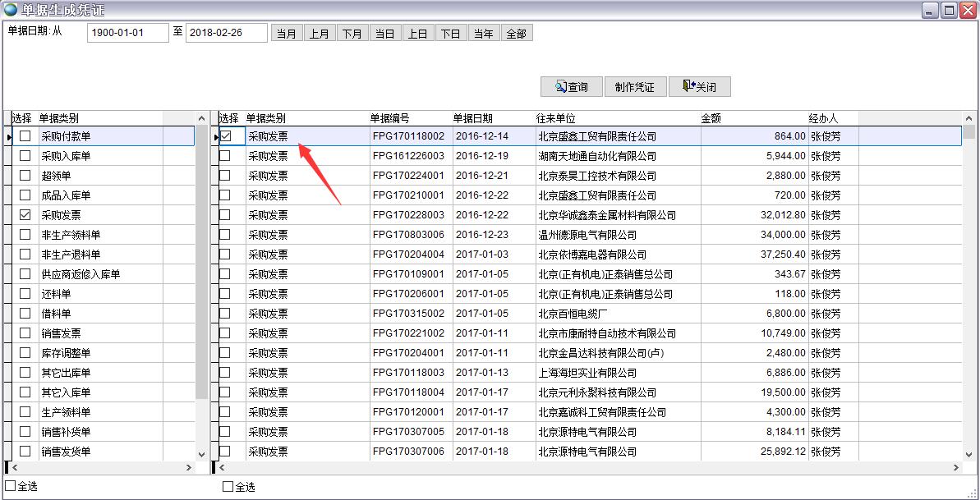Screen dimensions: 980x500
Task: Click the start date field 1900-01-01
Action: point(127,33)
